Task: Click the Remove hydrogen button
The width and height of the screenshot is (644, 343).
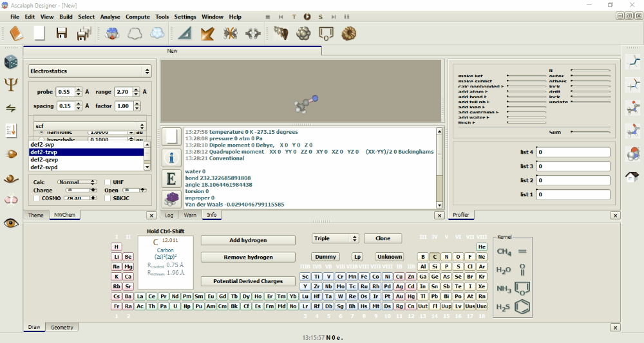Action: point(248,257)
